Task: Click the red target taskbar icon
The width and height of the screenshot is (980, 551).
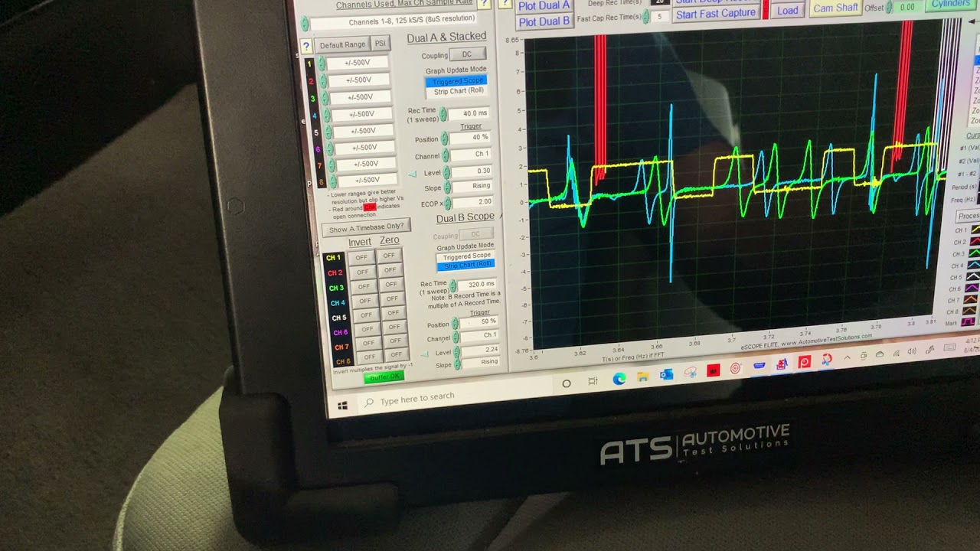Action: click(x=736, y=368)
